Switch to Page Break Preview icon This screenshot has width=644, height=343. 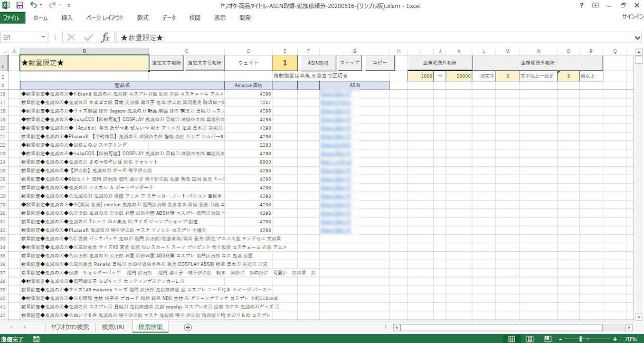[x=547, y=339]
